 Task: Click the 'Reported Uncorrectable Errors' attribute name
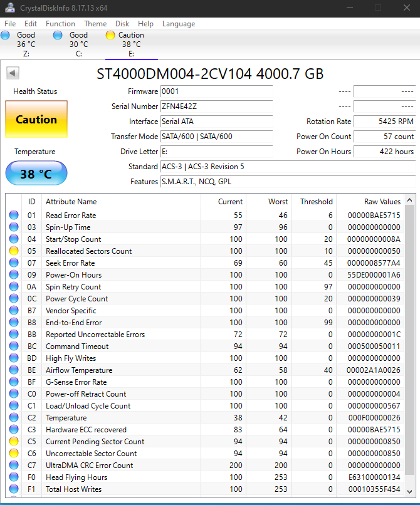tap(95, 335)
